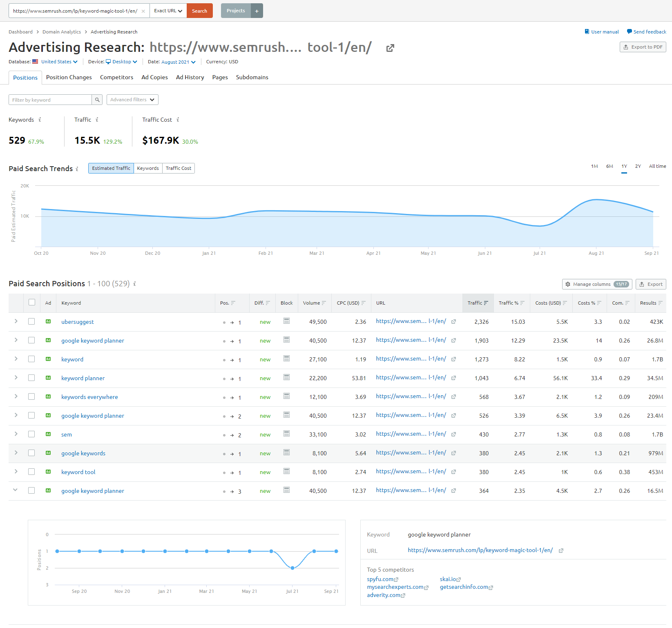Viewport: 672px width, 628px height.
Task: Expand the keyword planner row details
Action: pos(16,378)
